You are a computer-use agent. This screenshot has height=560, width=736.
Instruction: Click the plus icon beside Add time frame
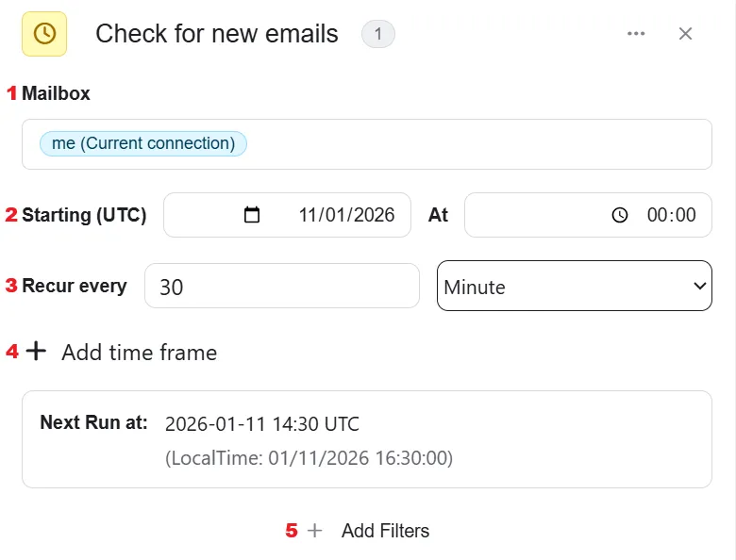(36, 351)
